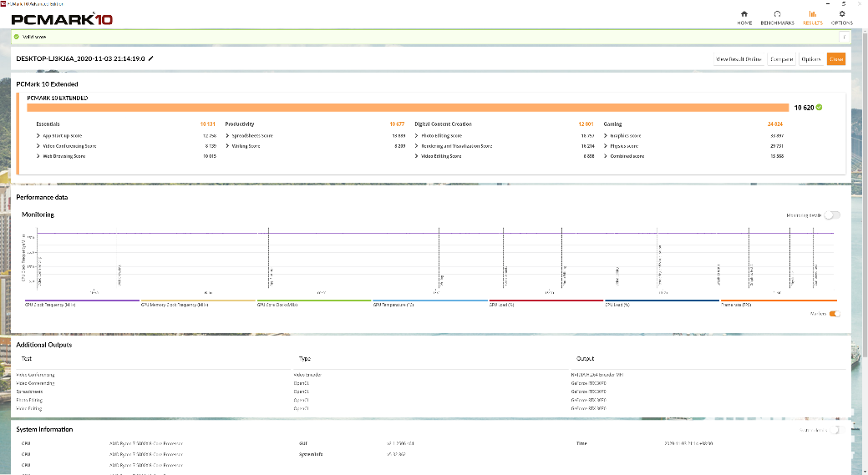
Task: Click View Result Online button
Action: pos(739,59)
